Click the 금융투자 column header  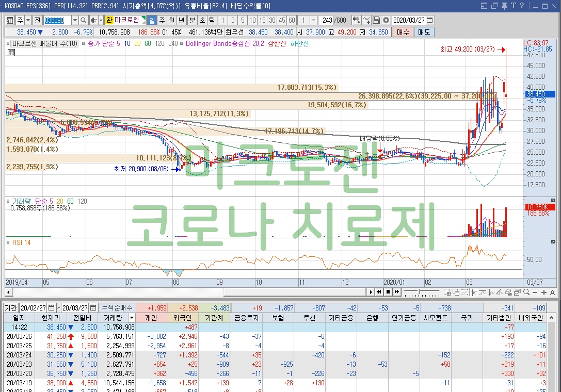pyautogui.click(x=246, y=318)
